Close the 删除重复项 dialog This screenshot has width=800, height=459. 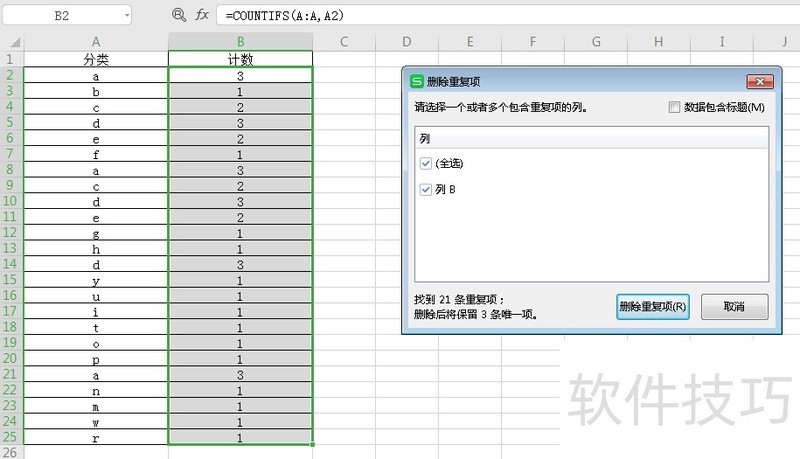[x=760, y=82]
